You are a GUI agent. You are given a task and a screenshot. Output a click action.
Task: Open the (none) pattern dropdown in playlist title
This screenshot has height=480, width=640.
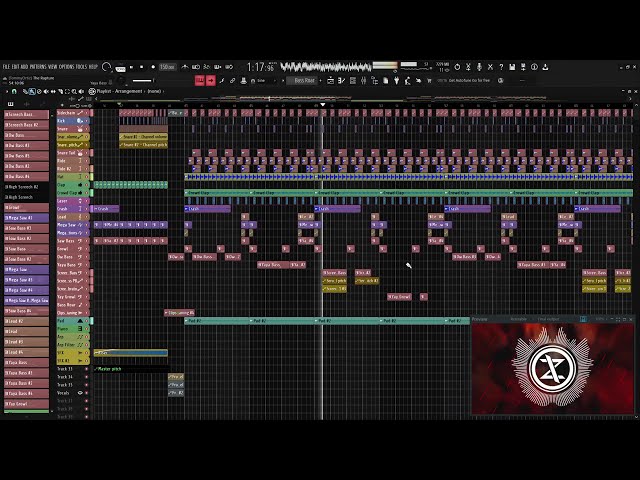click(154, 91)
